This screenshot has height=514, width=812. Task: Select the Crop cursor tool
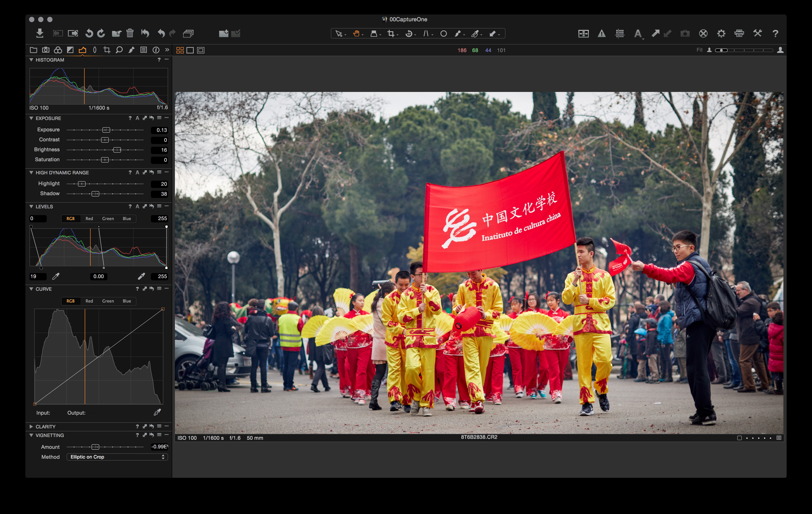click(x=391, y=33)
